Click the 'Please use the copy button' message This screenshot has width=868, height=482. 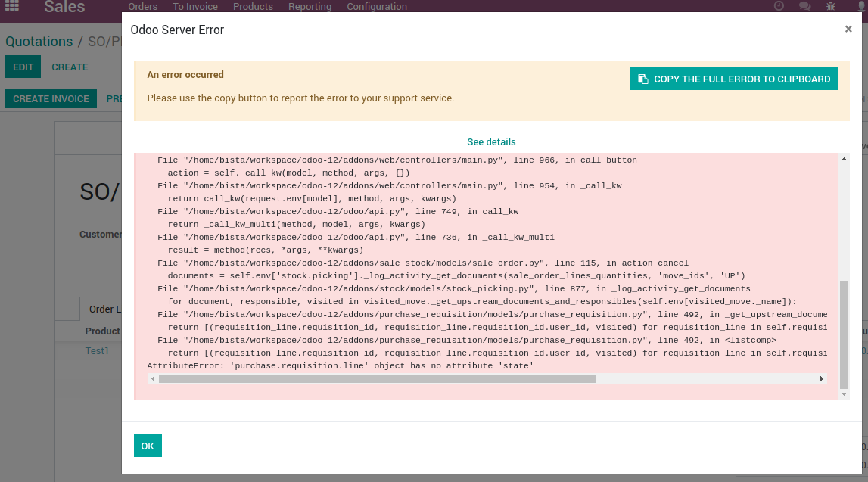click(300, 98)
